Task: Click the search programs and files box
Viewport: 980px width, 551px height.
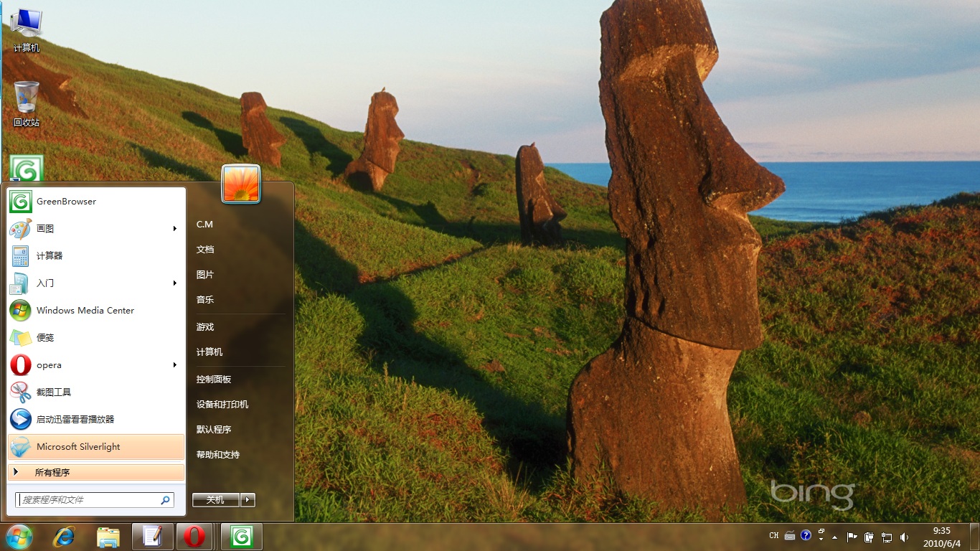Action: point(90,500)
